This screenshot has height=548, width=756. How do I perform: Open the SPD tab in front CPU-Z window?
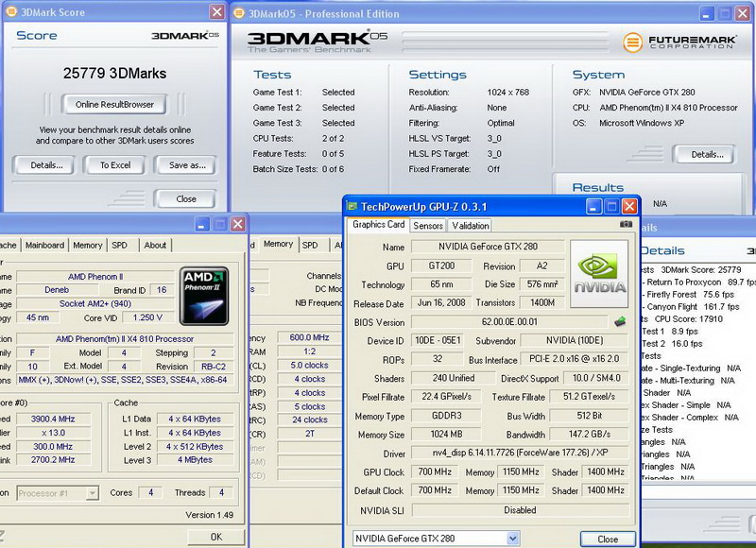coord(120,246)
